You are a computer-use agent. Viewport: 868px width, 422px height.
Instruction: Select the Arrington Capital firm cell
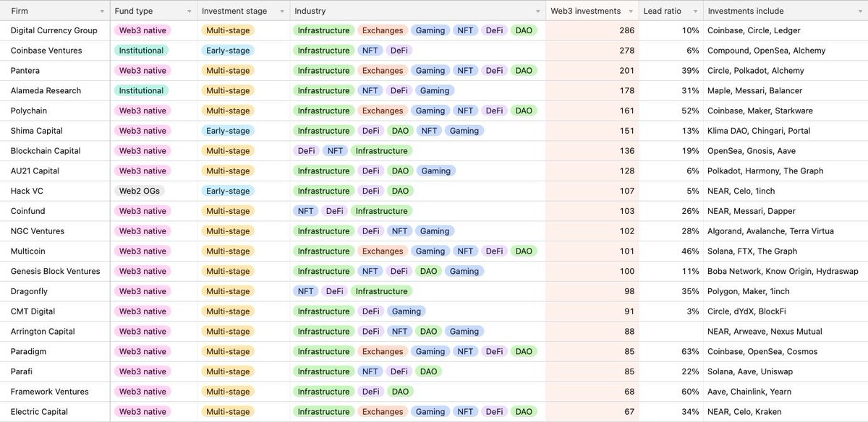[55, 332]
